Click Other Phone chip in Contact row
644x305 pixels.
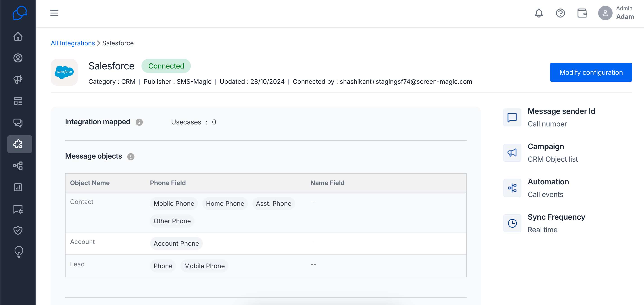click(x=172, y=221)
